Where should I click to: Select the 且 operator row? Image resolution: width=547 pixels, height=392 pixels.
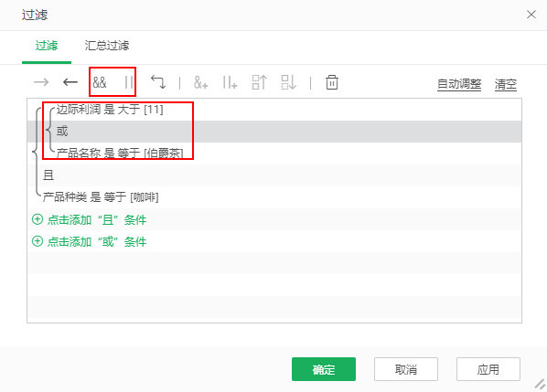(274, 175)
